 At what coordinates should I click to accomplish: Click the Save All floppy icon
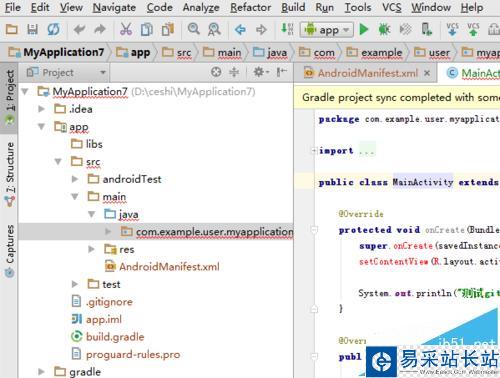point(32,30)
